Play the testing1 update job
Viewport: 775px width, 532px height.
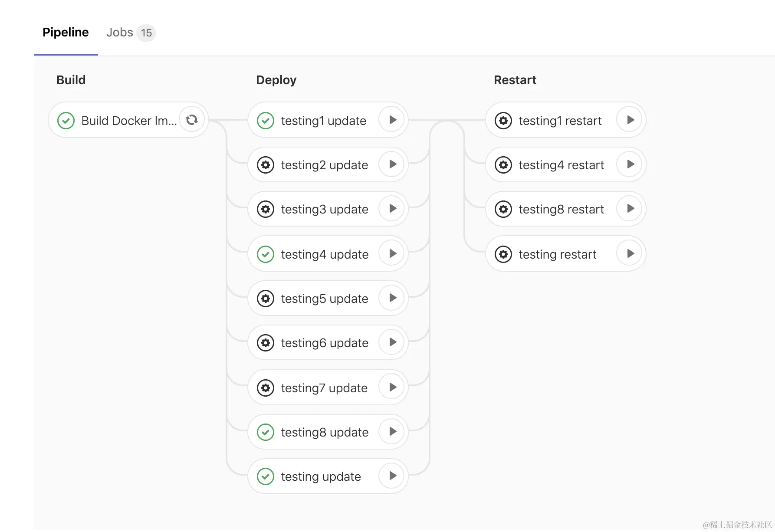[393, 120]
